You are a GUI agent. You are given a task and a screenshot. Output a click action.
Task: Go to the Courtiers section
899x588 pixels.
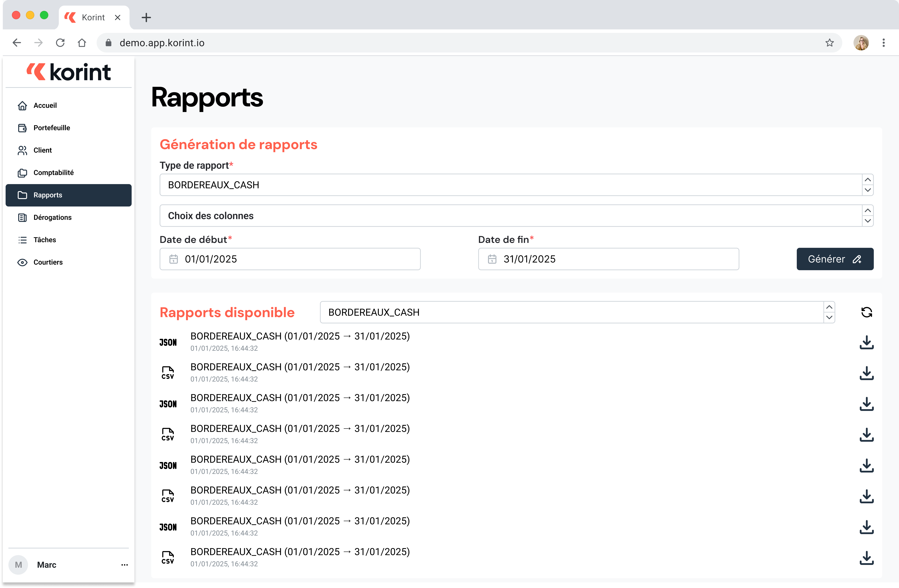pos(68,262)
